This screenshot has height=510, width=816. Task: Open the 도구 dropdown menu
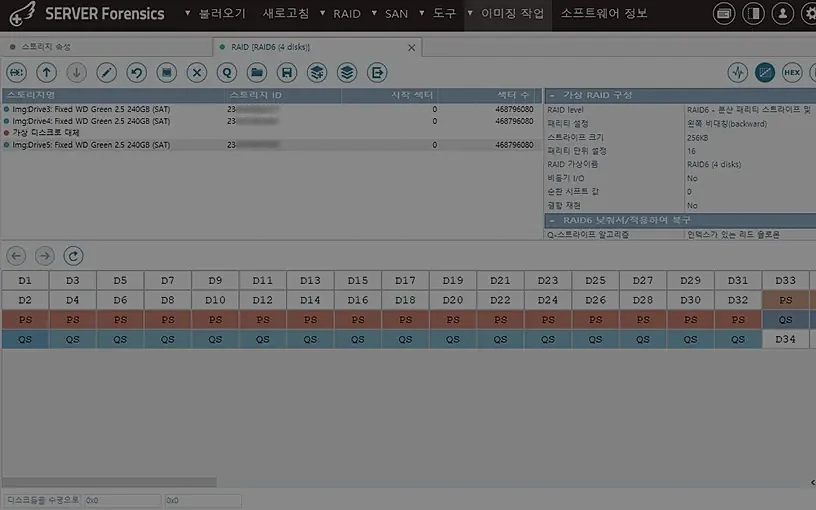point(438,14)
